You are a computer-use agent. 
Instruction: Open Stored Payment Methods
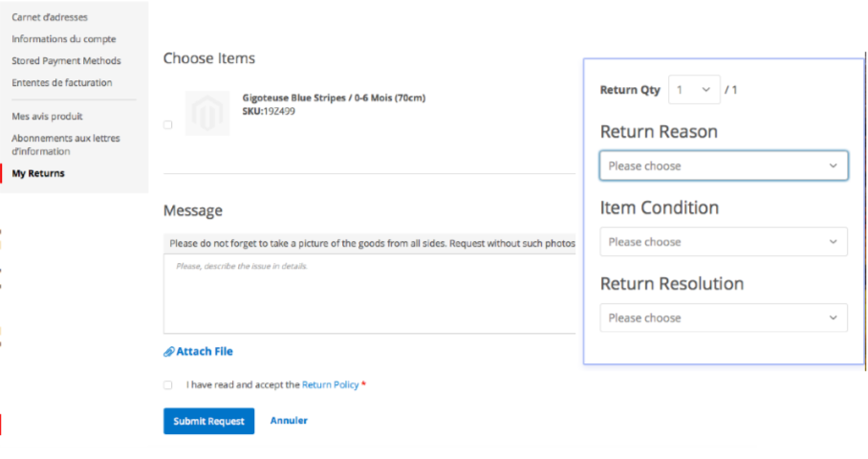[x=66, y=61]
